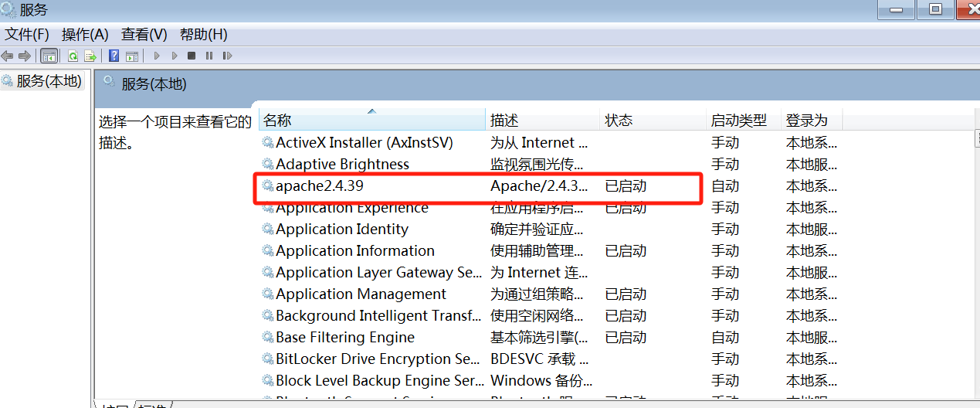Click gear icon beside Background Intelligent Transfer
The height and width of the screenshot is (408, 980).
coord(268,315)
